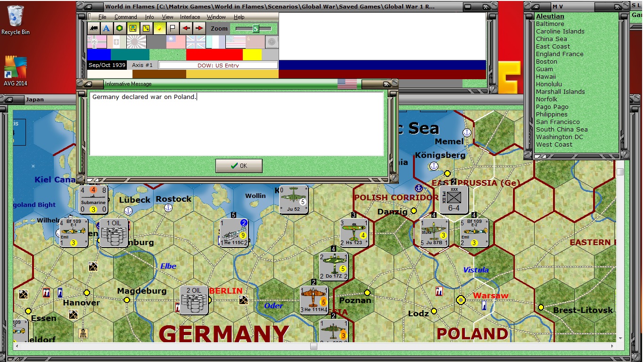Click the Zoom slider handle showing 5
The image size is (644, 362).
256,29
